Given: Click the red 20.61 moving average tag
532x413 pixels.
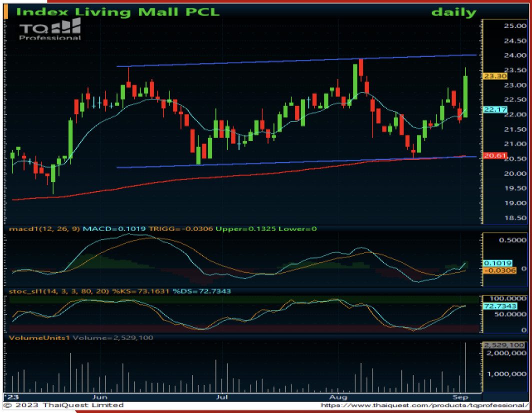Looking at the screenshot, I should pyautogui.click(x=495, y=156).
